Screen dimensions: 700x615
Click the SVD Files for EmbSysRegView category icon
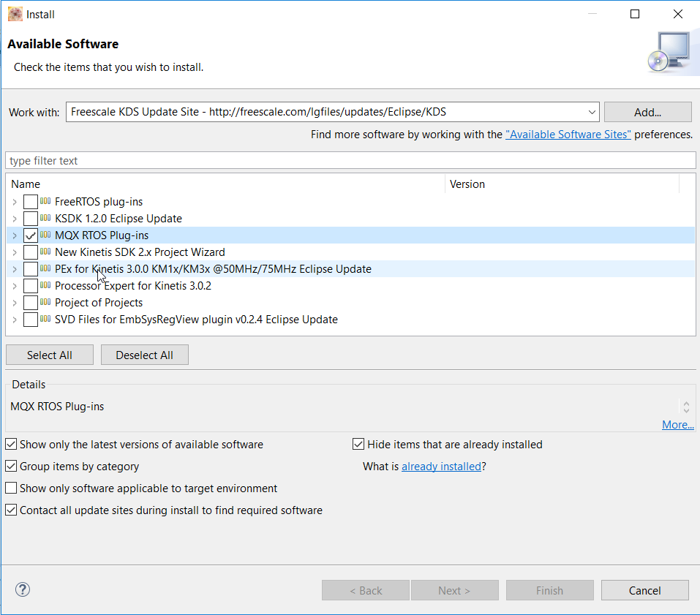[x=45, y=320]
